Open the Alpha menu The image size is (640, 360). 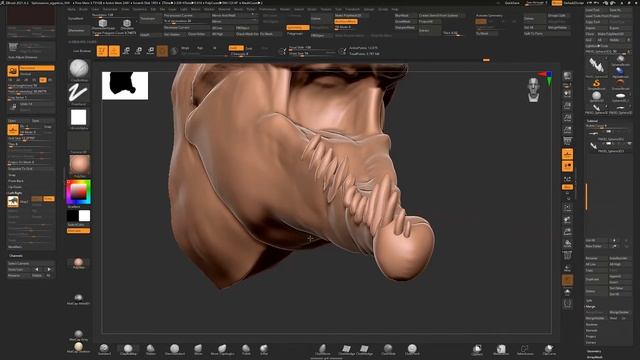pyautogui.click(x=71, y=9)
